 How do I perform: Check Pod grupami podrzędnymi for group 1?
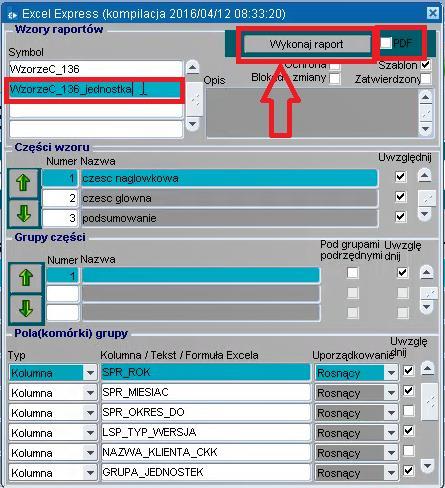(x=353, y=273)
